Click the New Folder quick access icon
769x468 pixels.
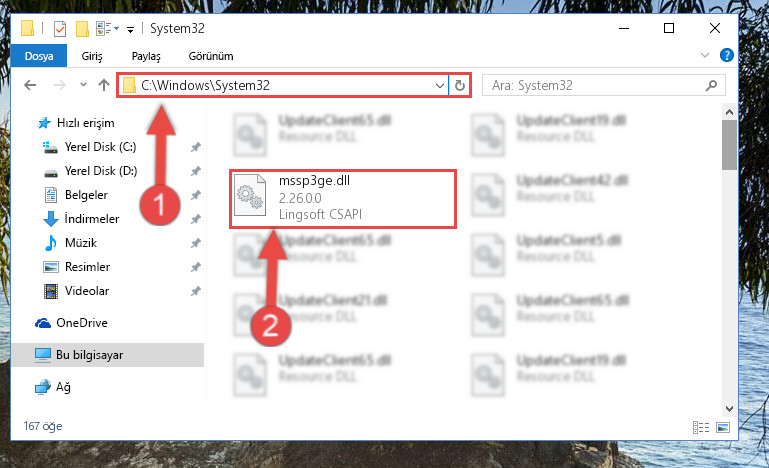click(82, 28)
